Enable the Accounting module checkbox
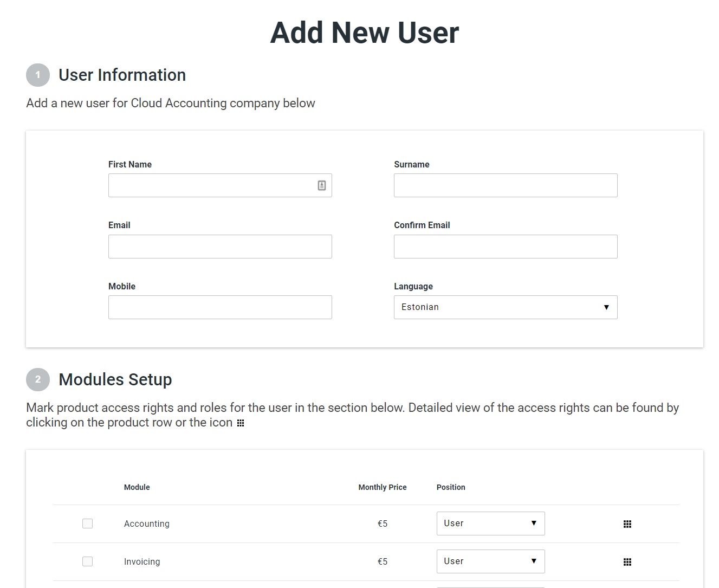 [x=87, y=524]
